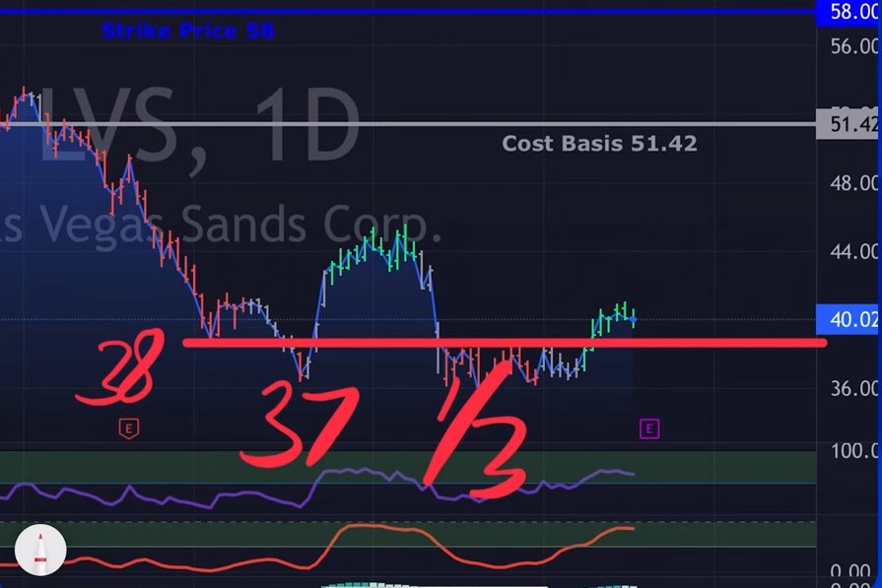The height and width of the screenshot is (588, 882).
Task: Select the blue strike price horizontal line
Action: coord(408,11)
